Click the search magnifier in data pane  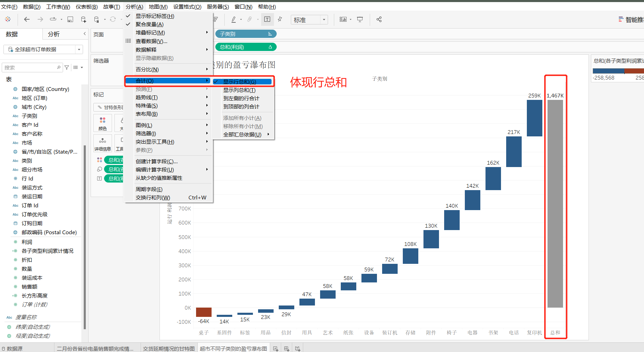(59, 68)
